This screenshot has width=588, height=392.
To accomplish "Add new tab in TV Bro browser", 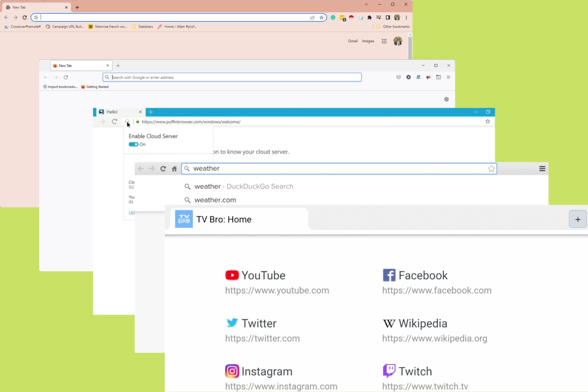I will coord(578,219).
